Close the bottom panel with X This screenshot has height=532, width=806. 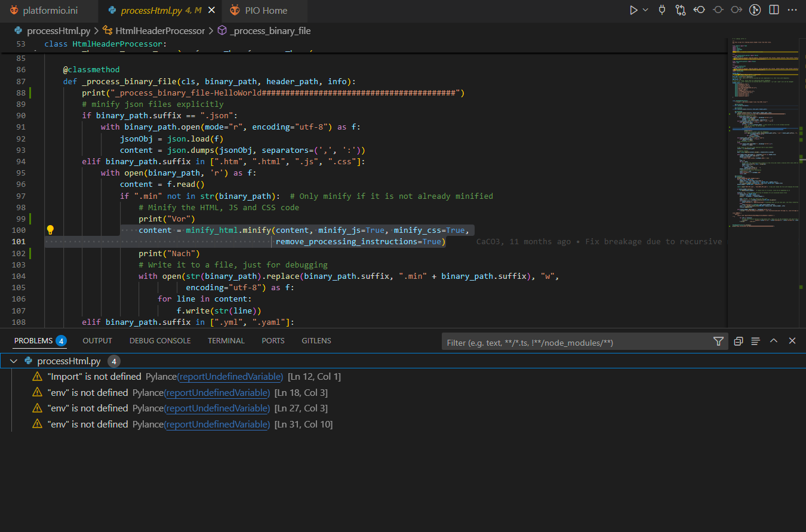tap(792, 341)
